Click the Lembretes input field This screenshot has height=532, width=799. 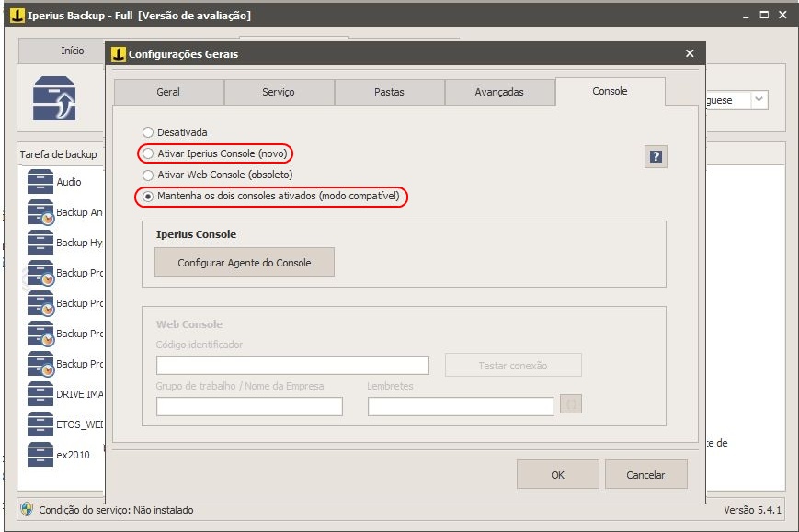pyautogui.click(x=461, y=406)
